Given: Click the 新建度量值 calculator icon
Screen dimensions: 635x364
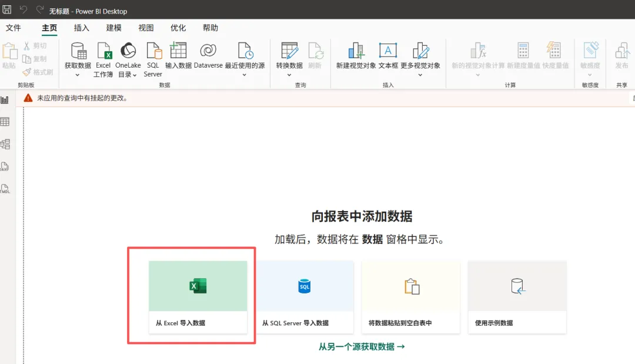Looking at the screenshot, I should click(x=523, y=51).
